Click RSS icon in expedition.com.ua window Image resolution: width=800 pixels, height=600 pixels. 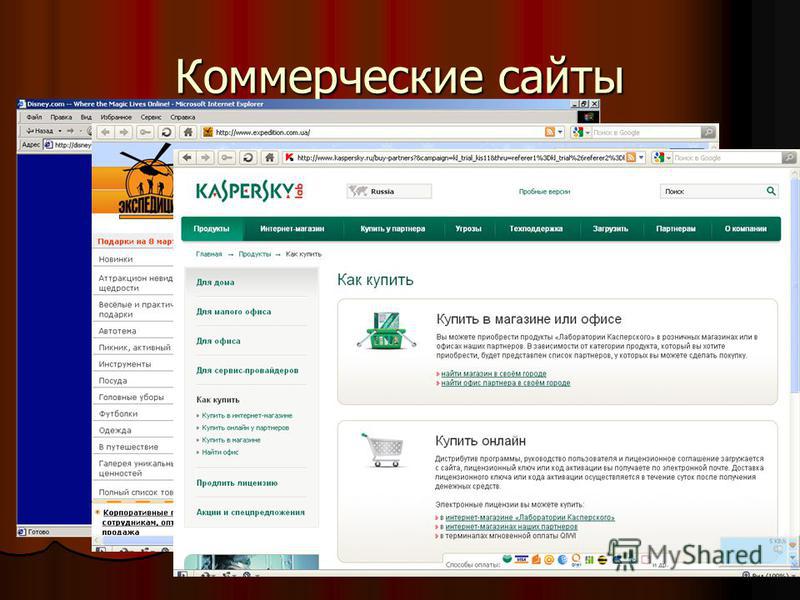tap(549, 132)
